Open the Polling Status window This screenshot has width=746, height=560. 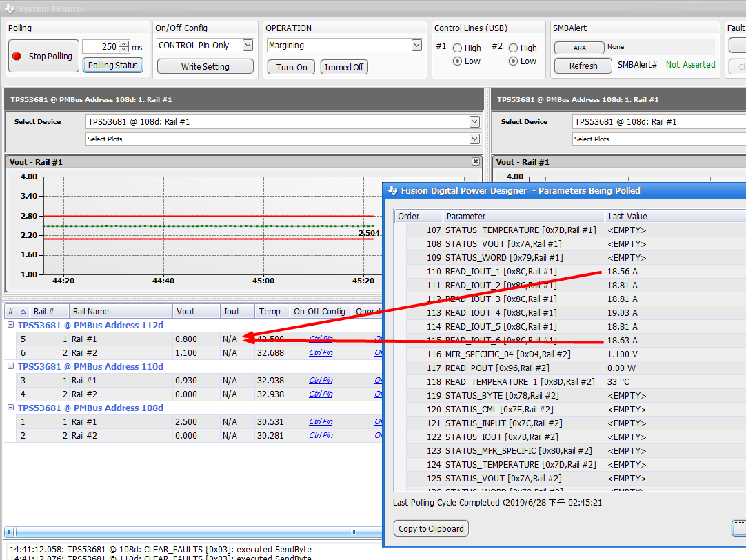[113, 66]
